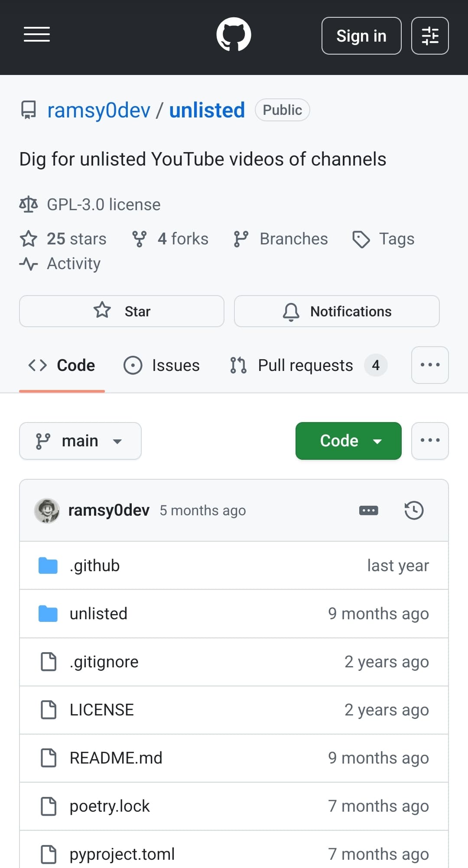Open the .github folder

point(94,566)
